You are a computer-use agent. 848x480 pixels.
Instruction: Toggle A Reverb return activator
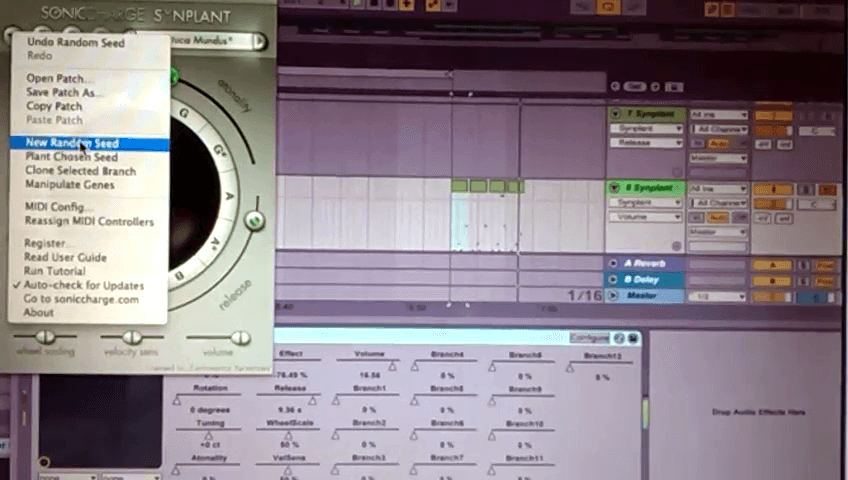pyautogui.click(x=772, y=265)
